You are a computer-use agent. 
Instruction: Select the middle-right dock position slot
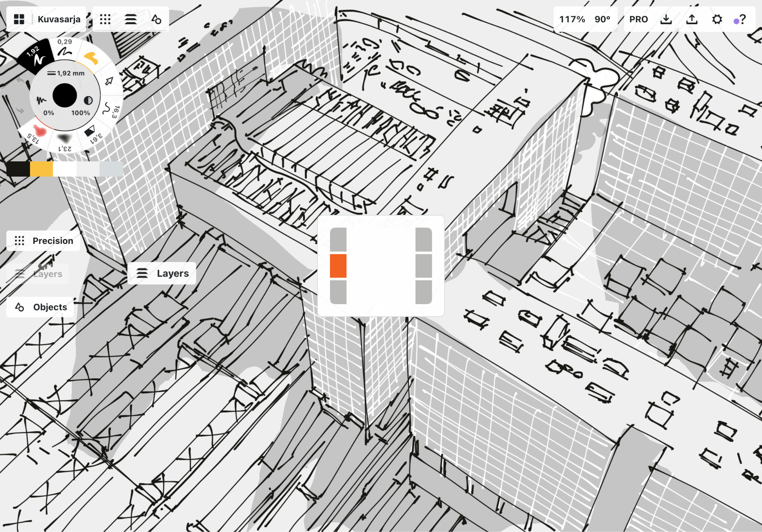(x=423, y=266)
